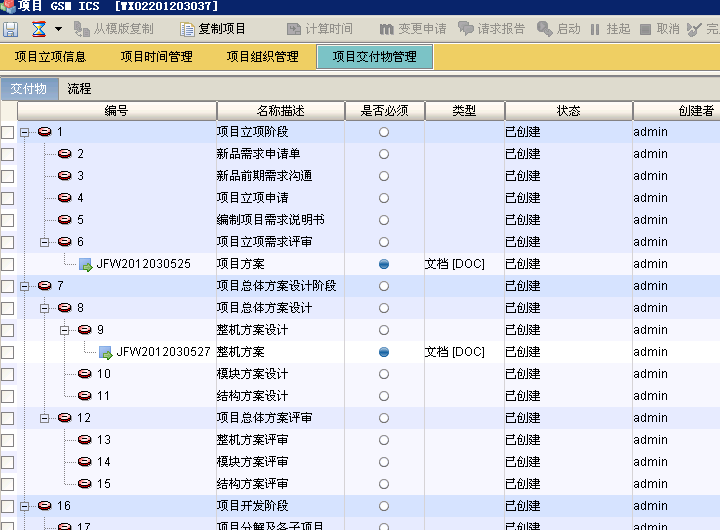Click the red node icon of row 10
This screenshot has width=720, height=530.
[85, 374]
